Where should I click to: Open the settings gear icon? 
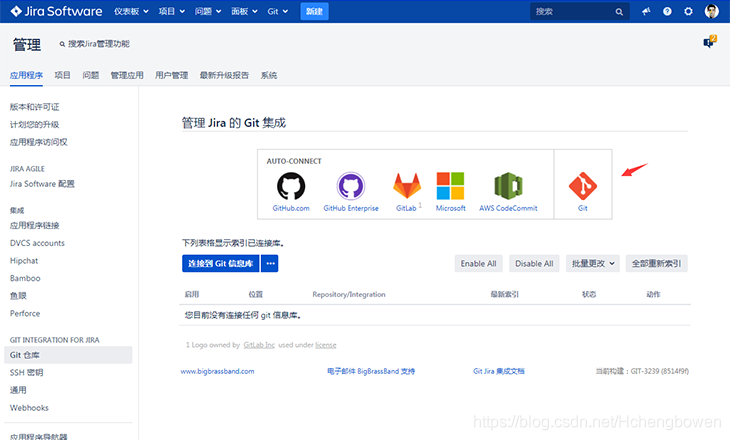[x=688, y=11]
